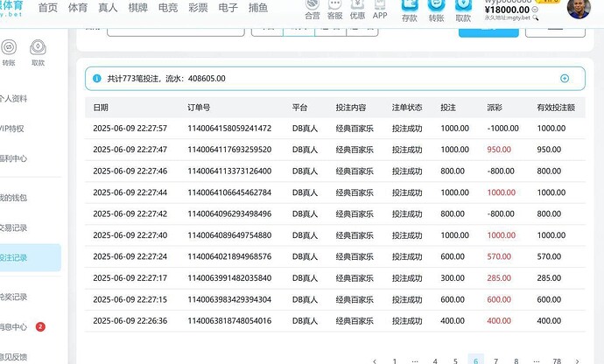The image size is (604, 364).
Task: Select the 捕鱼 fishing menu item
Action: click(258, 8)
